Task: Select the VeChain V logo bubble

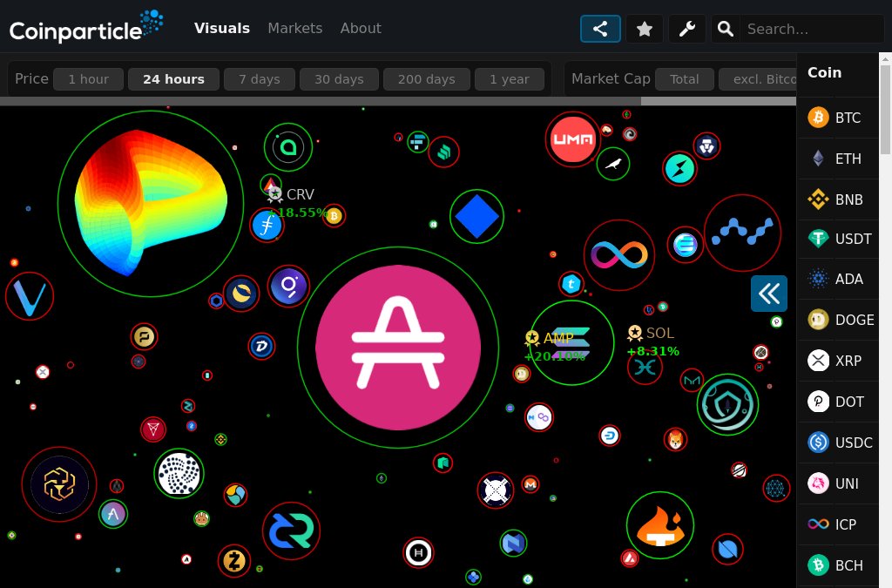Action: tap(30, 296)
